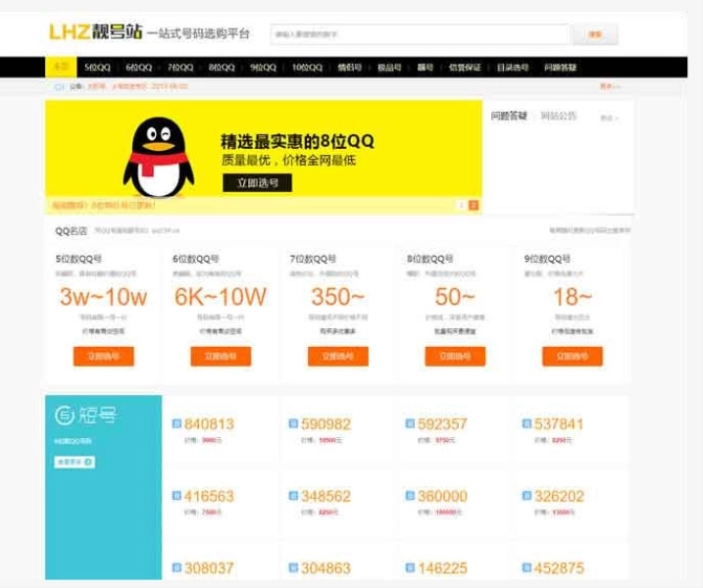
Task: Click the blue icon beside number 452875
Action: pos(527,567)
